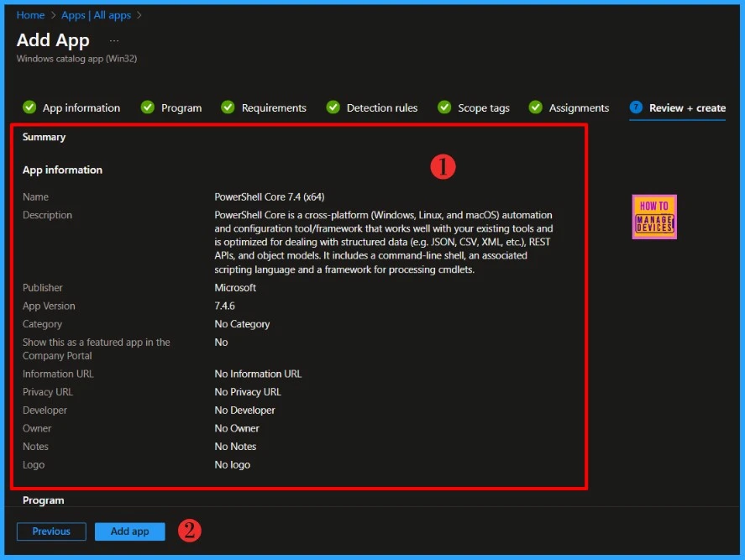
Task: Click the blue step 7 circle icon
Action: tap(636, 107)
